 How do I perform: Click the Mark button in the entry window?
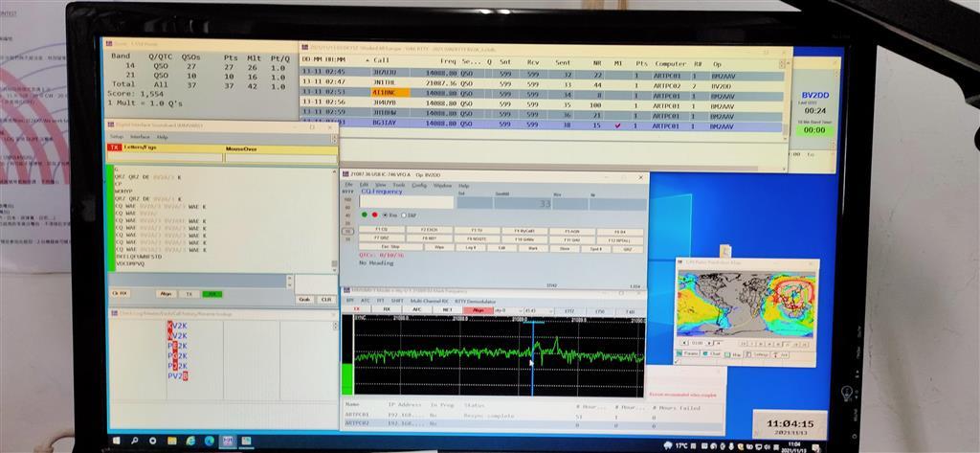point(533,248)
